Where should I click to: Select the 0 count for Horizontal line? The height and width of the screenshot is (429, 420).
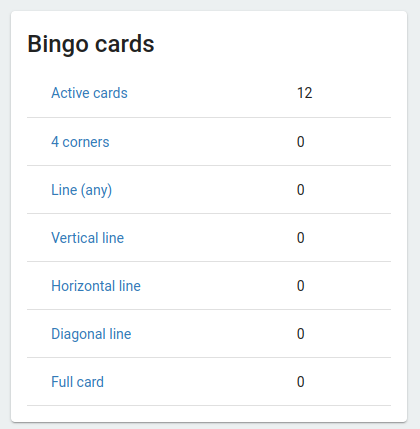click(301, 286)
